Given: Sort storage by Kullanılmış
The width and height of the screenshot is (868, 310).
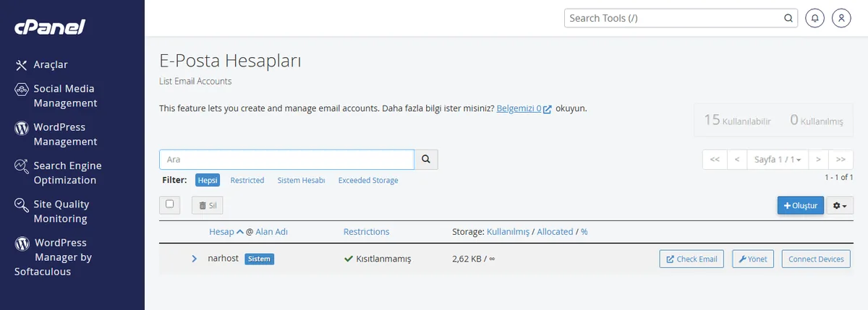Looking at the screenshot, I should coord(509,232).
